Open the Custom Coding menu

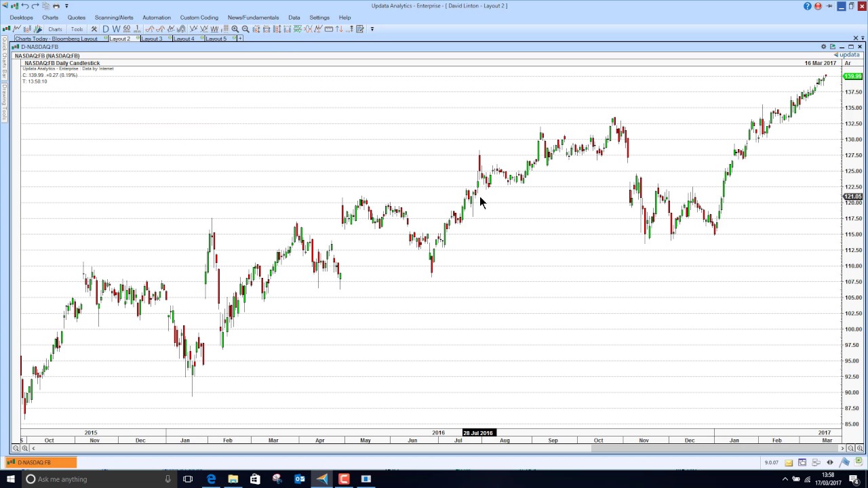pos(199,18)
